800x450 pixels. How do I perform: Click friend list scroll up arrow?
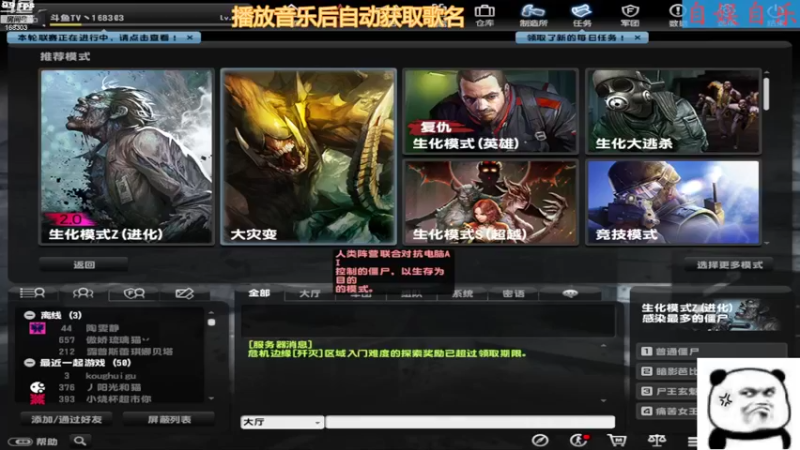click(x=211, y=313)
